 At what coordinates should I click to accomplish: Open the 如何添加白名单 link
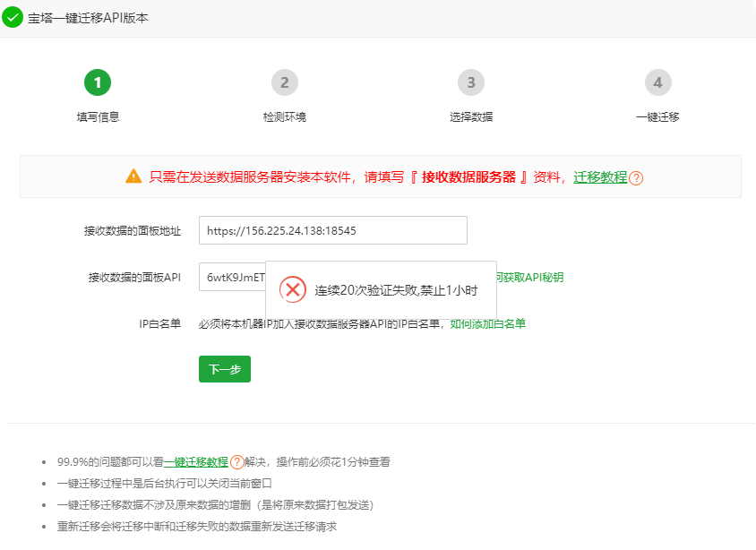[x=487, y=324]
